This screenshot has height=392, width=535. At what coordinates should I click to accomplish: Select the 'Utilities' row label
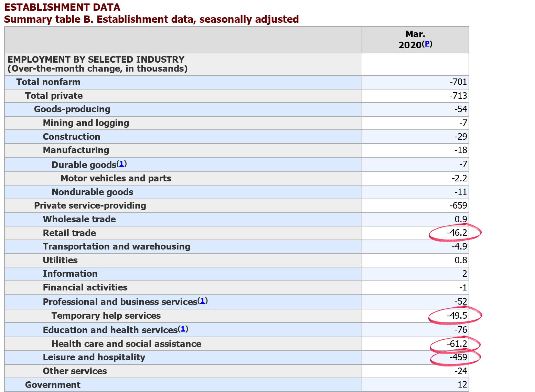[60, 260]
